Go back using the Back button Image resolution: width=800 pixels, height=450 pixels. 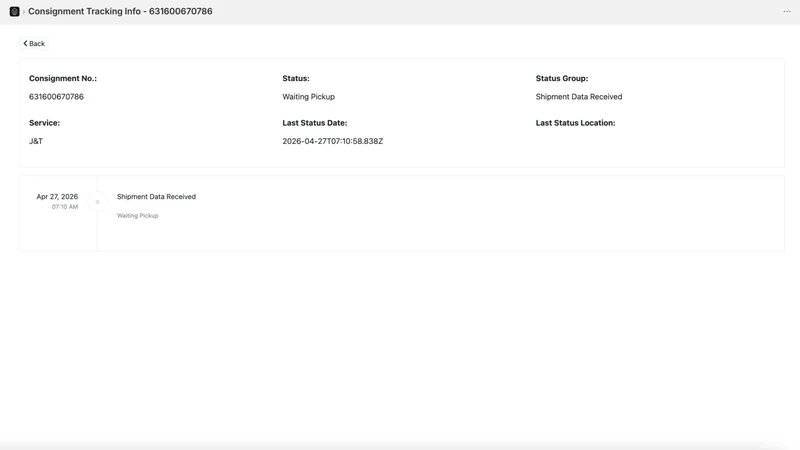[34, 43]
